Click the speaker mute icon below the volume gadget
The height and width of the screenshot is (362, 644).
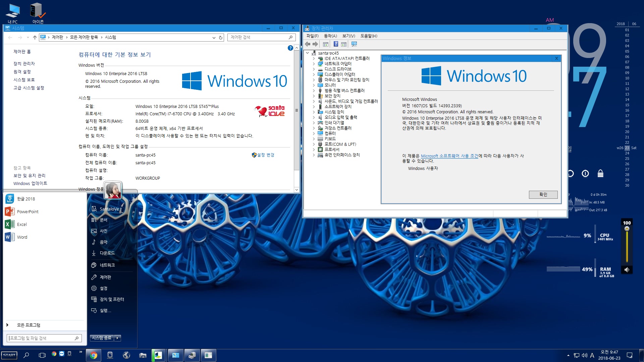tap(627, 269)
